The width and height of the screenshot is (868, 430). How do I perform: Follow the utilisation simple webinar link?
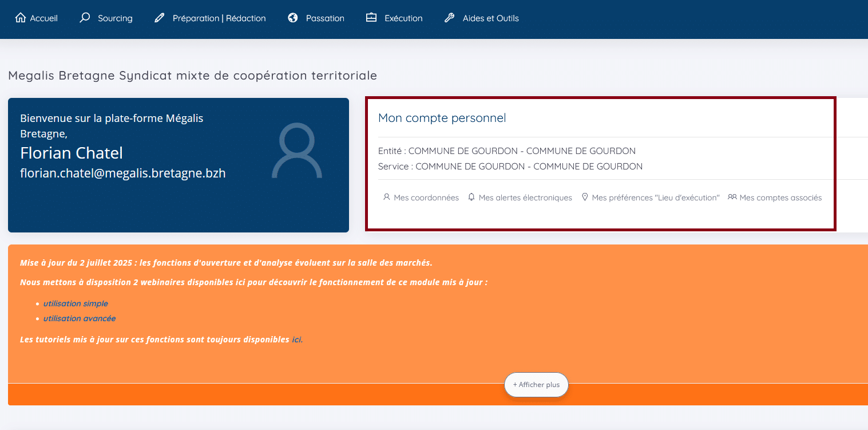(x=76, y=303)
